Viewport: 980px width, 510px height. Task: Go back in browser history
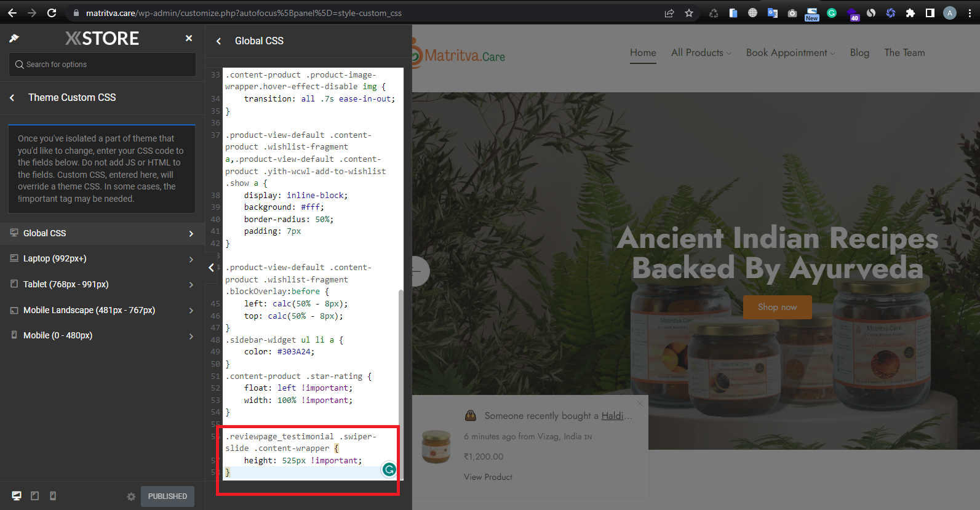point(12,13)
